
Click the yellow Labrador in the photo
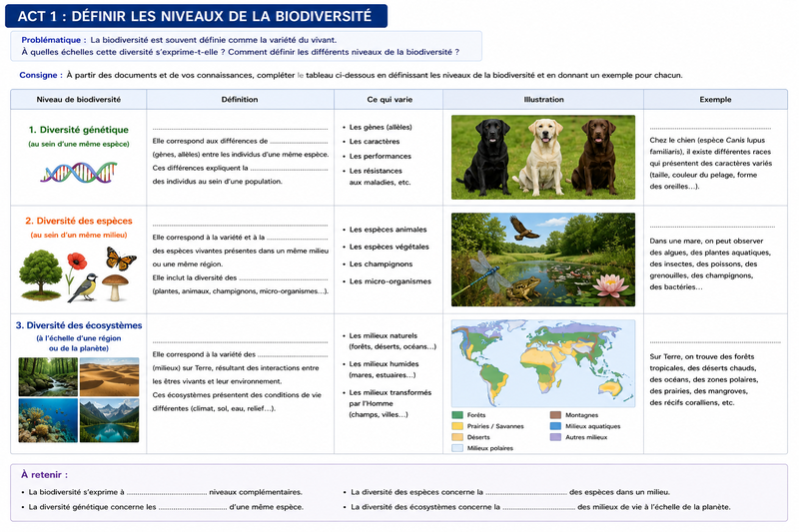click(x=543, y=157)
